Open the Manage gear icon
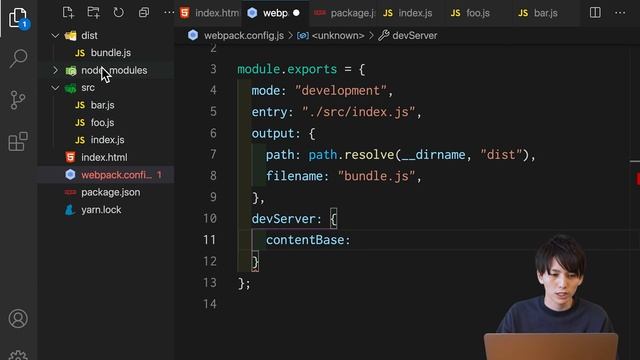The width and height of the screenshot is (640, 360). coord(18,355)
